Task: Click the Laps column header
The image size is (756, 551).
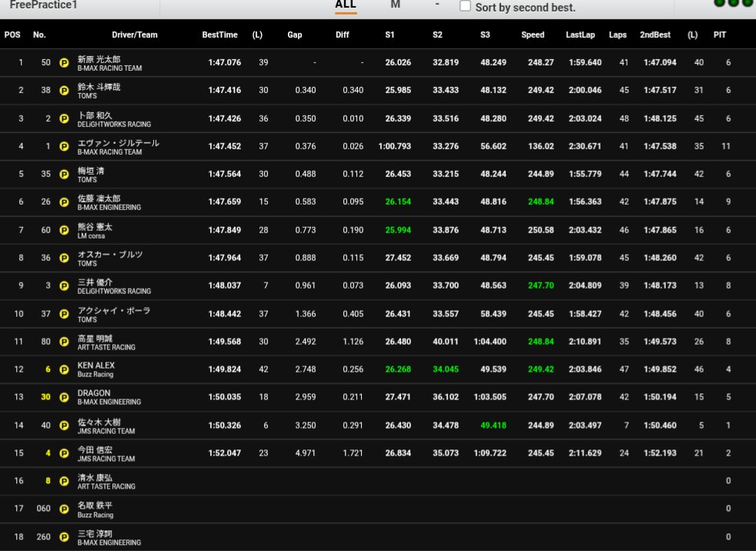Action: (x=617, y=35)
